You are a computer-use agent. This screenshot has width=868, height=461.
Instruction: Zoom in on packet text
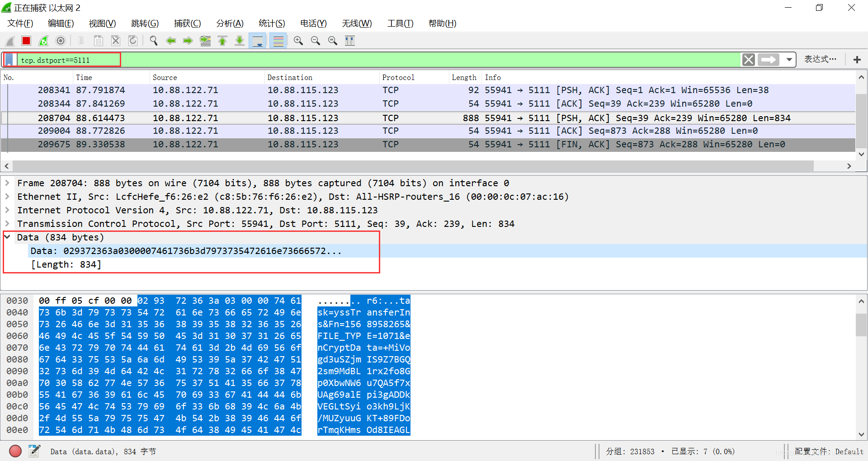pyautogui.click(x=298, y=41)
